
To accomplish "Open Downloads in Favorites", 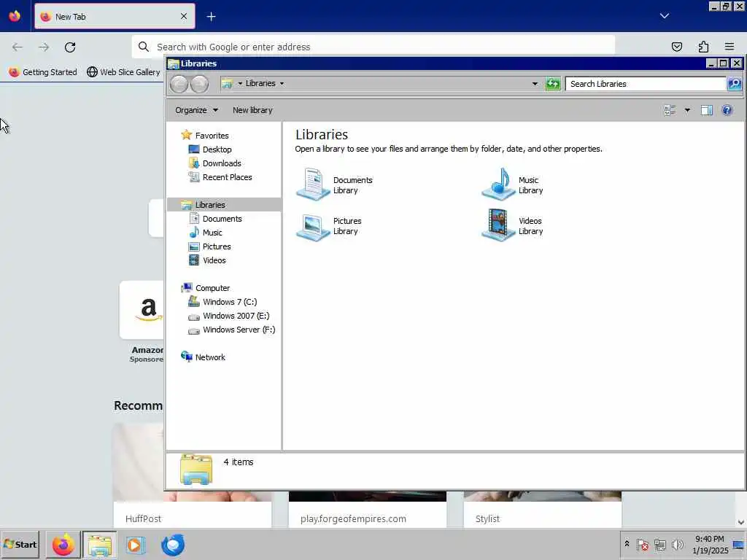I will (222, 163).
